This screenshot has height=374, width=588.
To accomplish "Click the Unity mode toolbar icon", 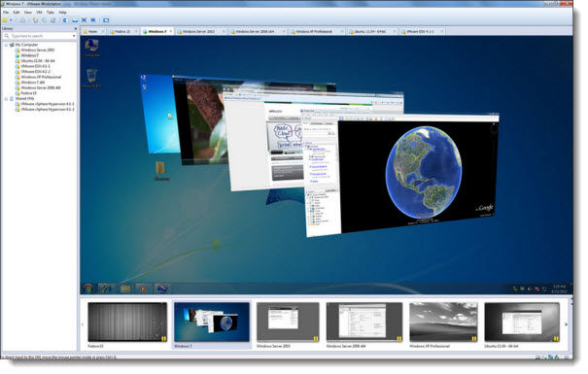I will point(93,20).
